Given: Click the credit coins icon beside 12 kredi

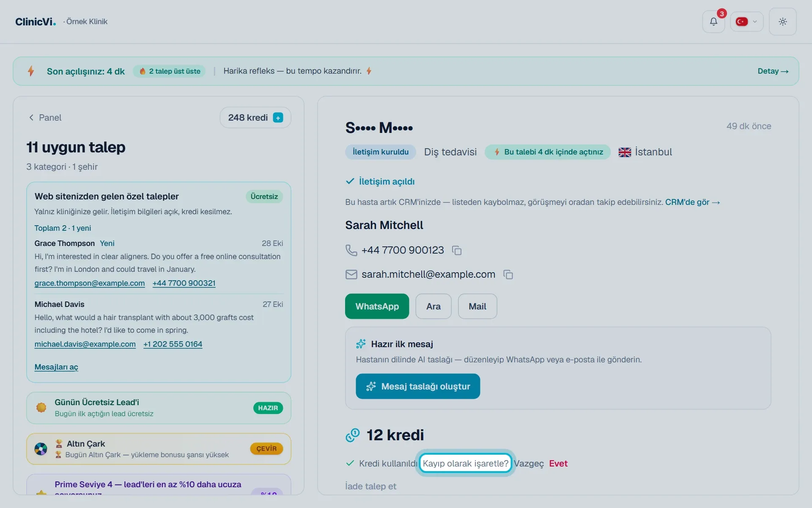Looking at the screenshot, I should [352, 435].
